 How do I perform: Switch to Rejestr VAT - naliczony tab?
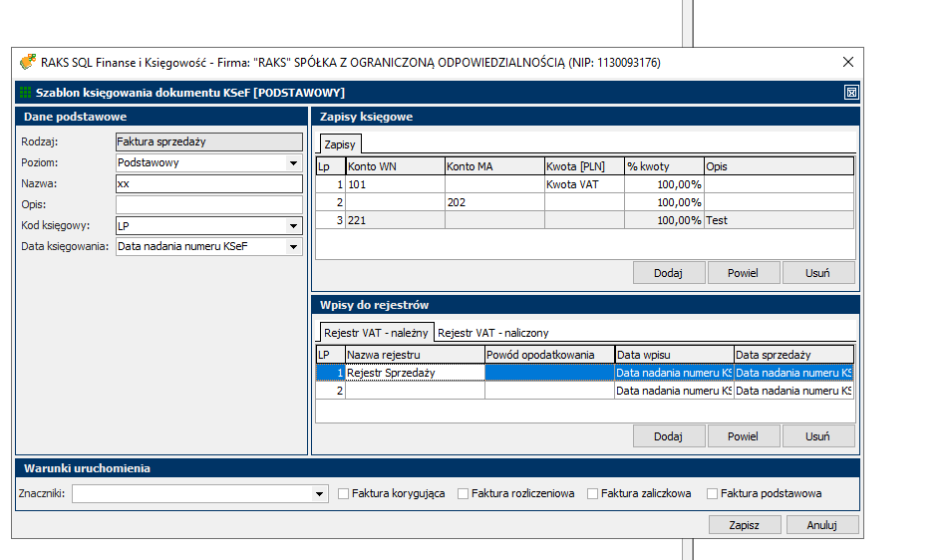point(493,333)
